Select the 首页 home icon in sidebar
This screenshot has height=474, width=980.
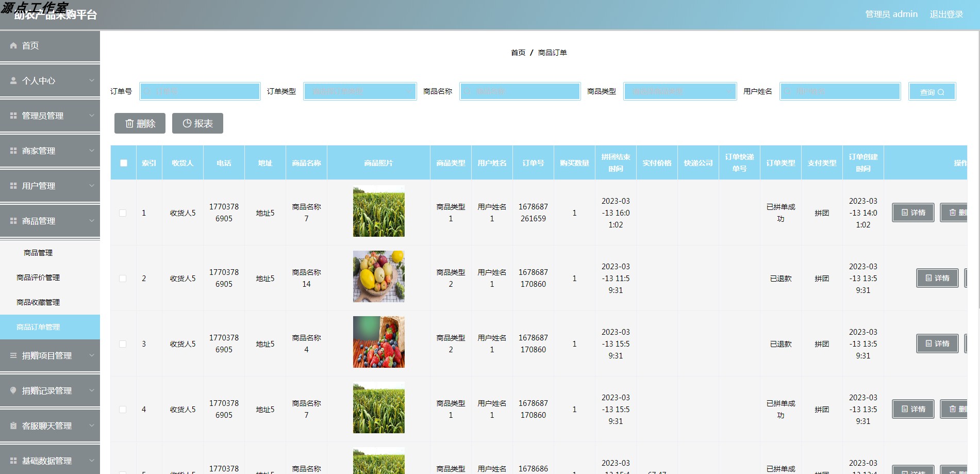[x=13, y=45]
